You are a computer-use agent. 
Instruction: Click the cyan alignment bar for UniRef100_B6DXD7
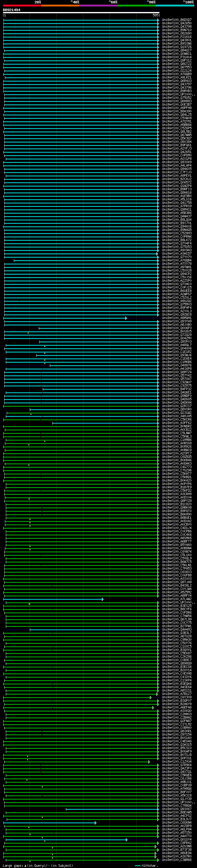81,20
